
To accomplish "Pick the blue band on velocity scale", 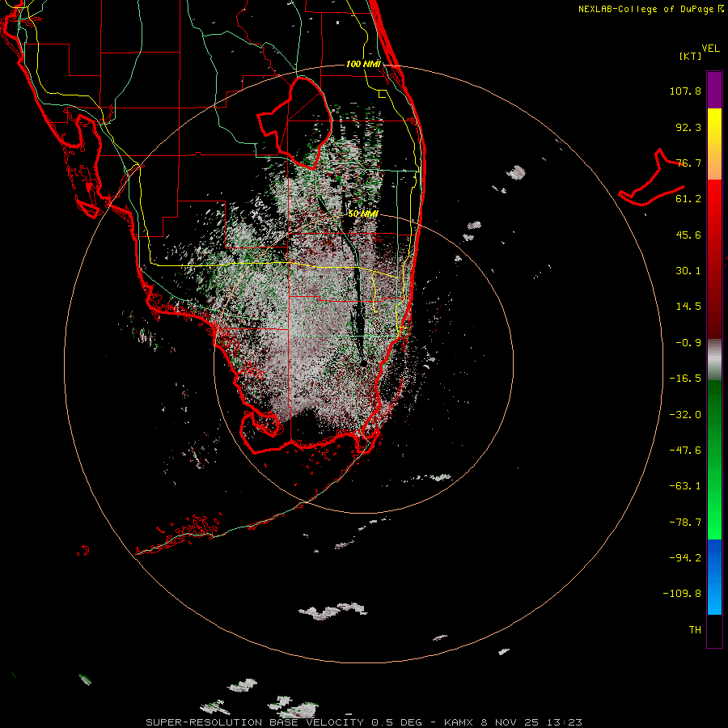I will tap(714, 577).
